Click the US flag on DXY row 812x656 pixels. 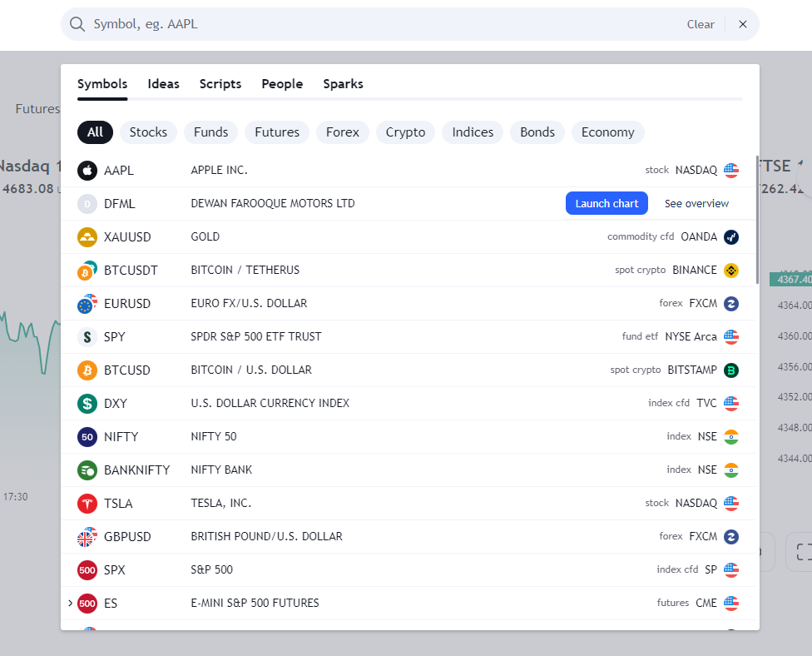click(x=731, y=404)
